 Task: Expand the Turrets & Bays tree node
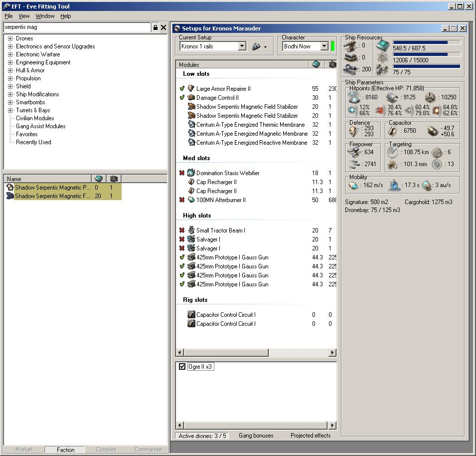tap(10, 110)
